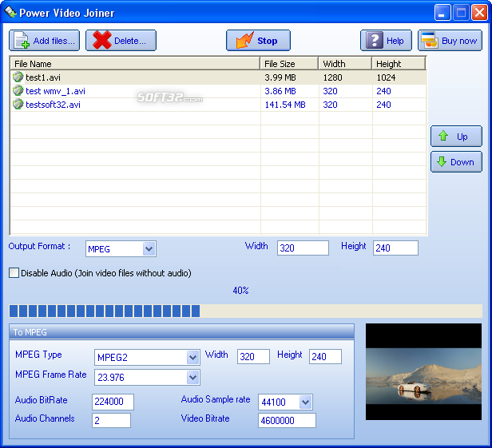Image resolution: width=492 pixels, height=448 pixels.
Task: Click the Buy now button label
Action: tap(459, 41)
